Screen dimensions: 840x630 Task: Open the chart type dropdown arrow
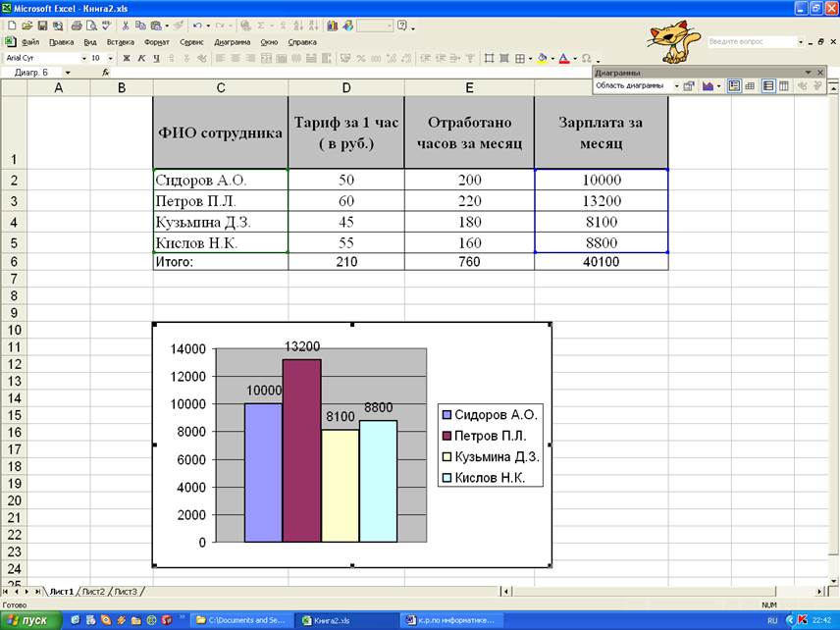pyautogui.click(x=719, y=86)
